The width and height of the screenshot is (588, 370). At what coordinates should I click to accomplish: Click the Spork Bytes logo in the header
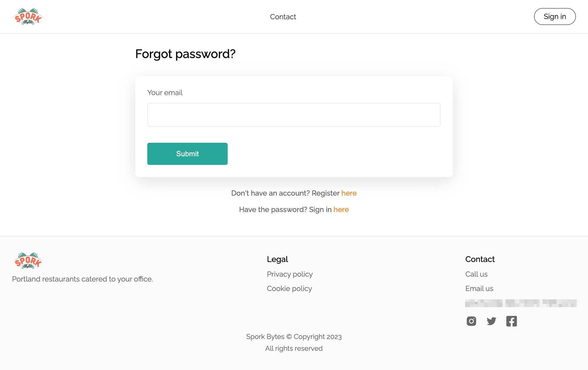click(28, 16)
